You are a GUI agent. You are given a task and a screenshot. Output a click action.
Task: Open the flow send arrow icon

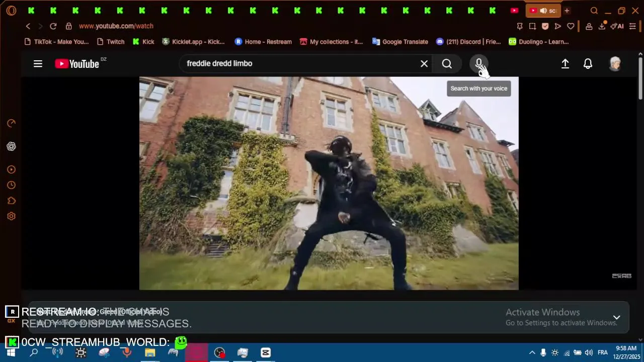(x=557, y=26)
